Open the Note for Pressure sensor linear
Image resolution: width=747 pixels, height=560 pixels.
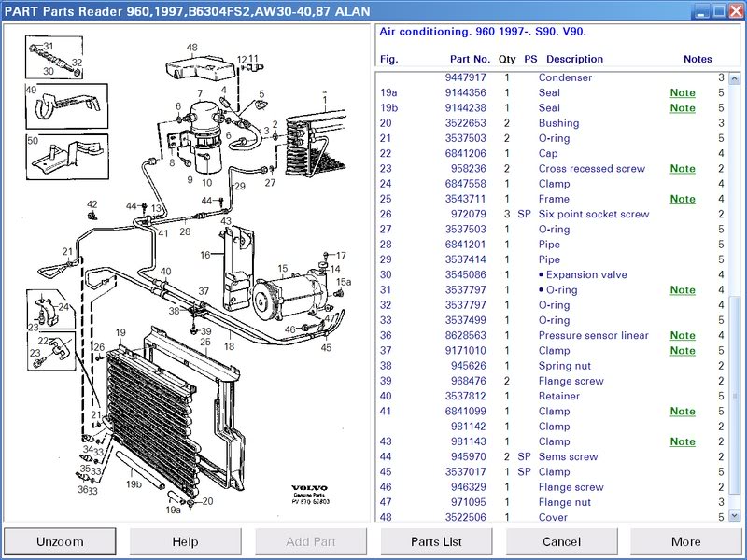[682, 335]
